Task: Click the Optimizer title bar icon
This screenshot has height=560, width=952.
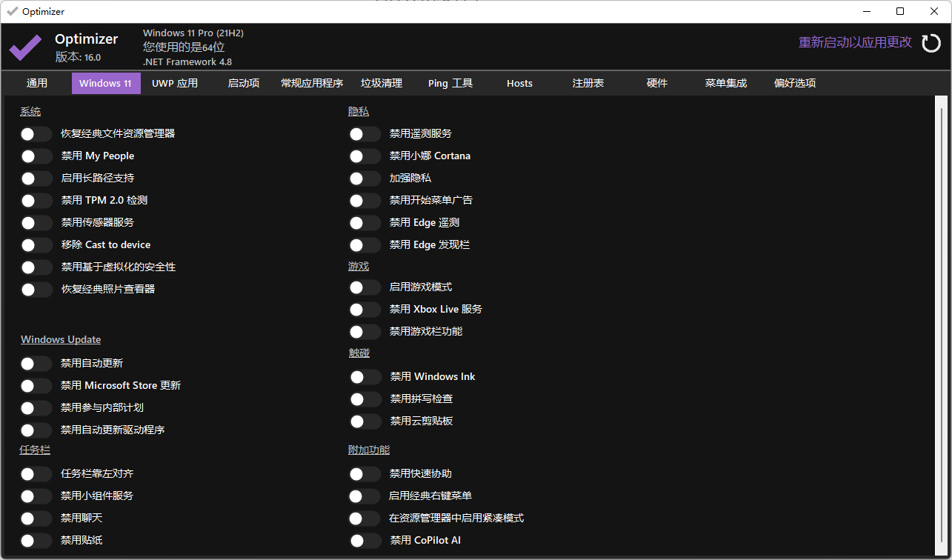Action: 12,11
